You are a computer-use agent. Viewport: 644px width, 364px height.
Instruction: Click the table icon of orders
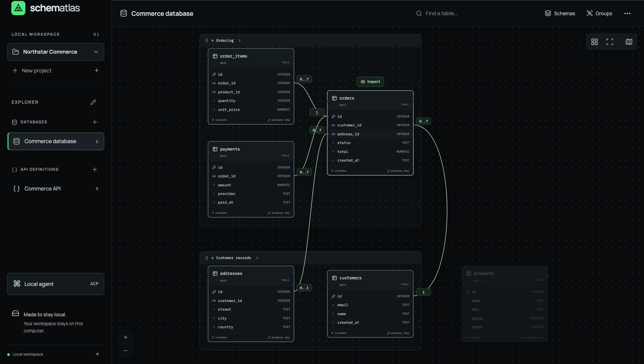pos(334,98)
